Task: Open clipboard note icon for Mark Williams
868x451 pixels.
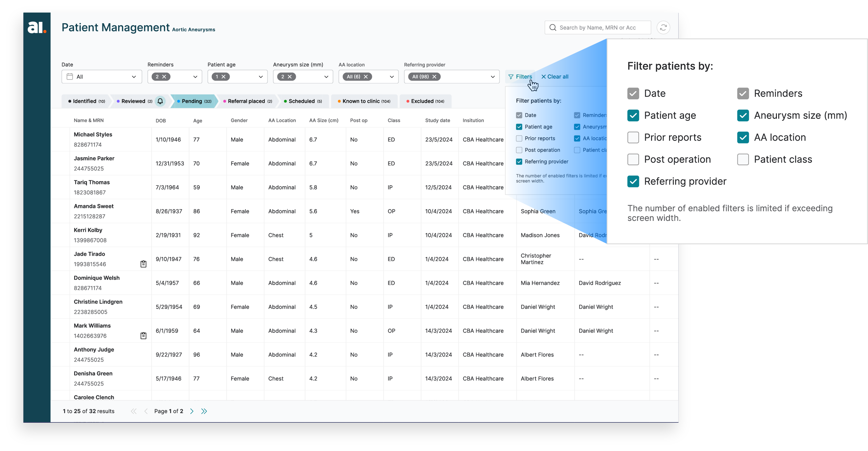Action: click(x=143, y=336)
